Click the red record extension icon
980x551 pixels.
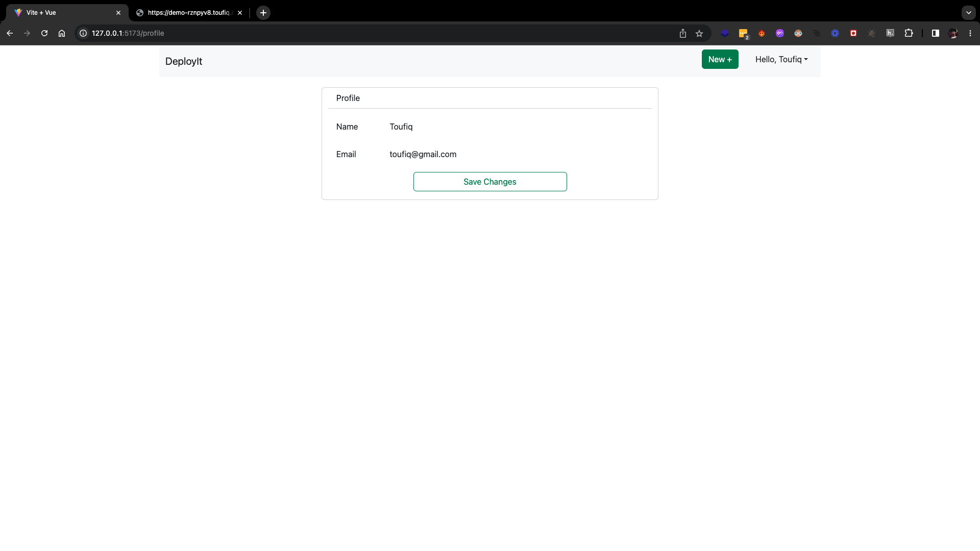click(853, 33)
